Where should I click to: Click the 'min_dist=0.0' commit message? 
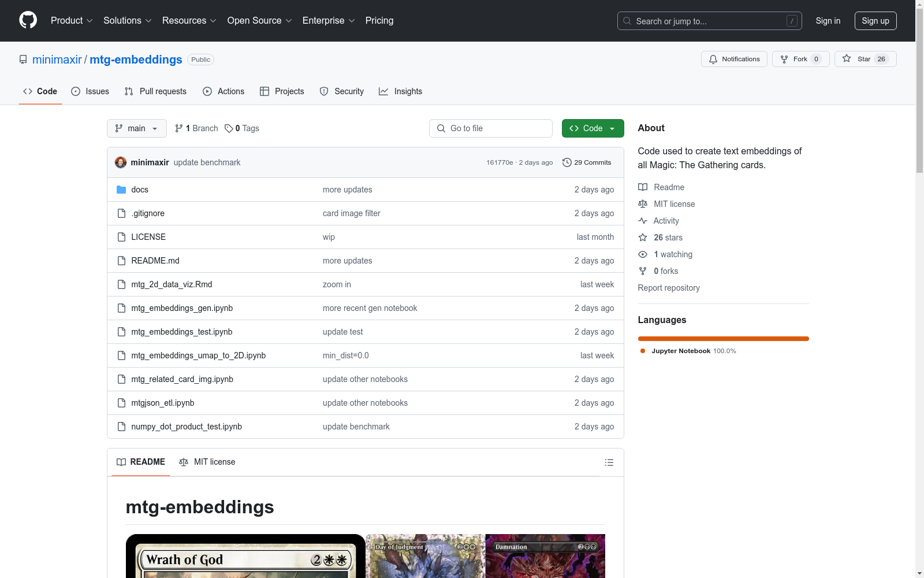(346, 355)
